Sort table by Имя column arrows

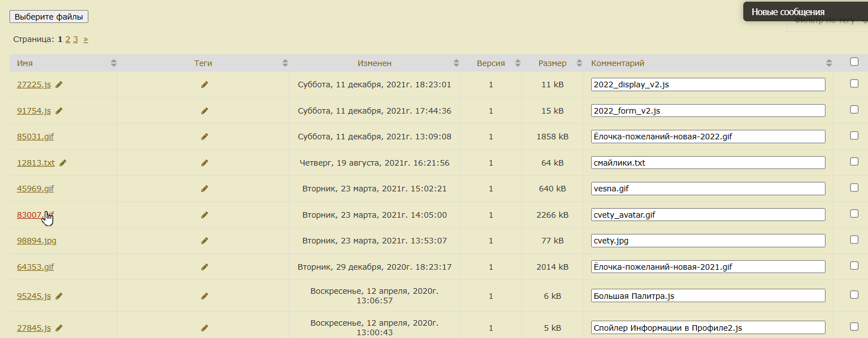(x=114, y=63)
